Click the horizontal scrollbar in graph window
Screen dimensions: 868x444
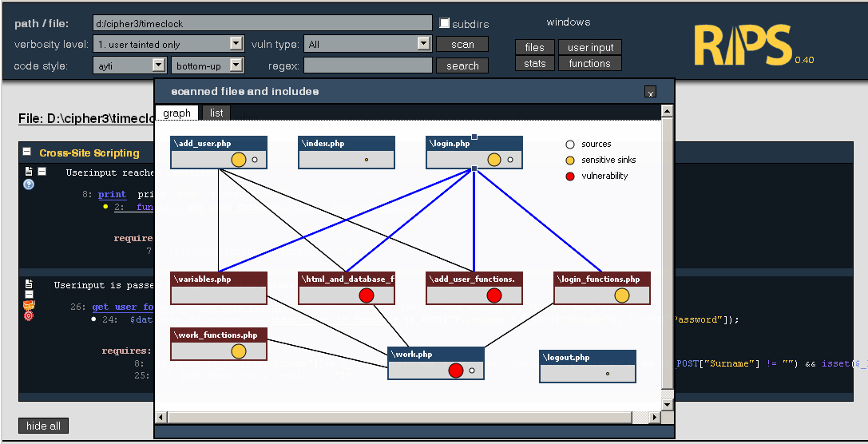407,417
